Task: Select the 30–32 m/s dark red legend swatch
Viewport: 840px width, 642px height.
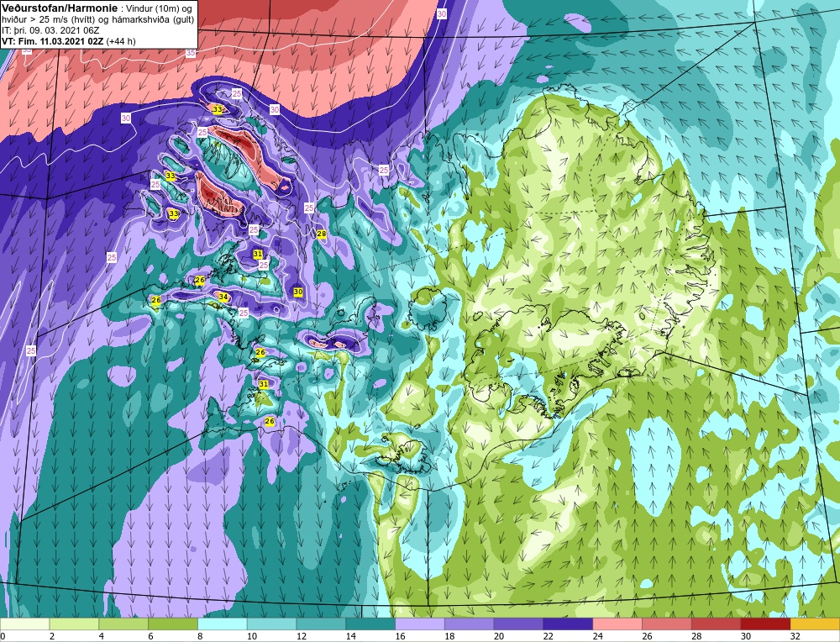Action: (765, 624)
